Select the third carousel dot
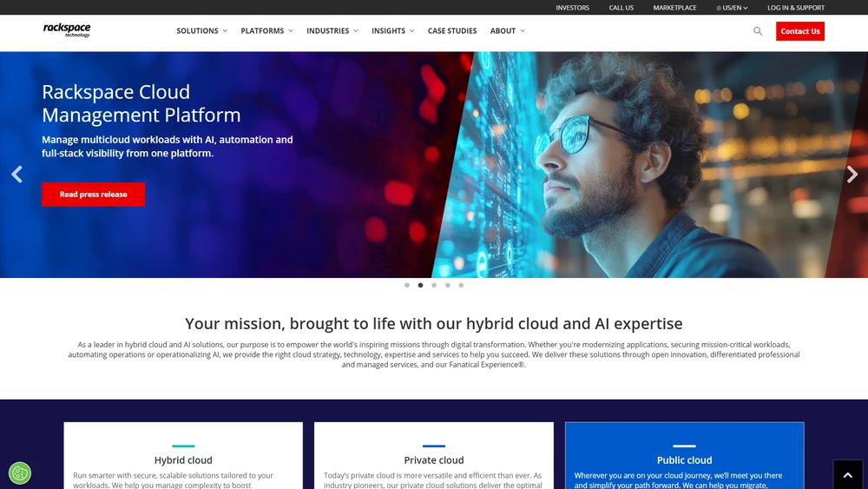This screenshot has height=489, width=868. click(434, 285)
